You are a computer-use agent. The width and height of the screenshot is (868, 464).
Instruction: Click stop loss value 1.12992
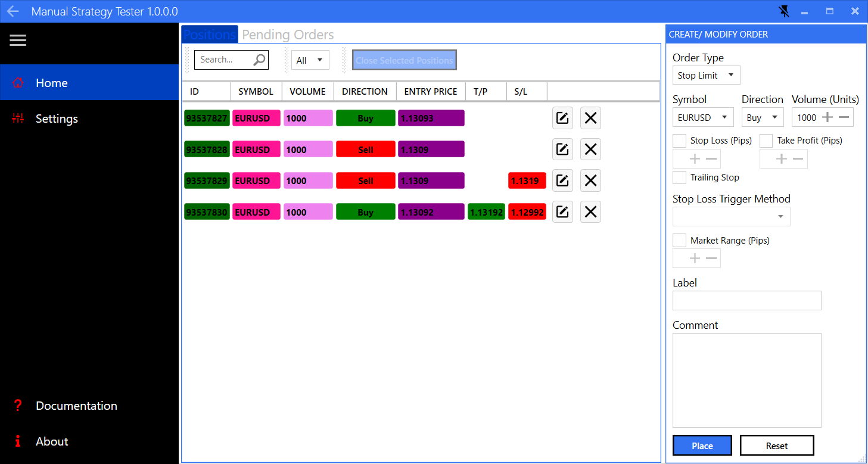click(x=527, y=212)
